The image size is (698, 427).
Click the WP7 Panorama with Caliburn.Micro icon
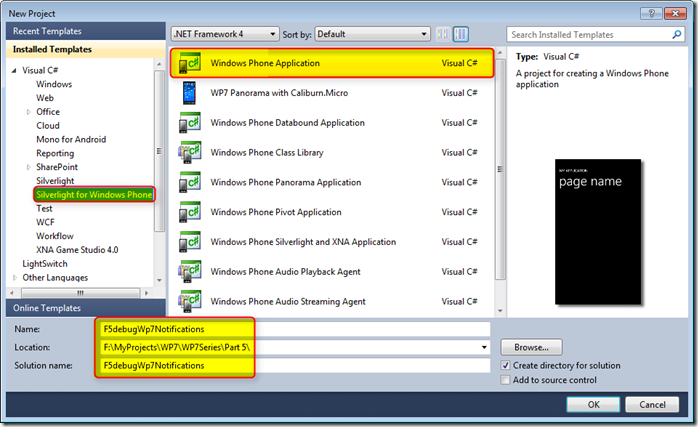[189, 93]
